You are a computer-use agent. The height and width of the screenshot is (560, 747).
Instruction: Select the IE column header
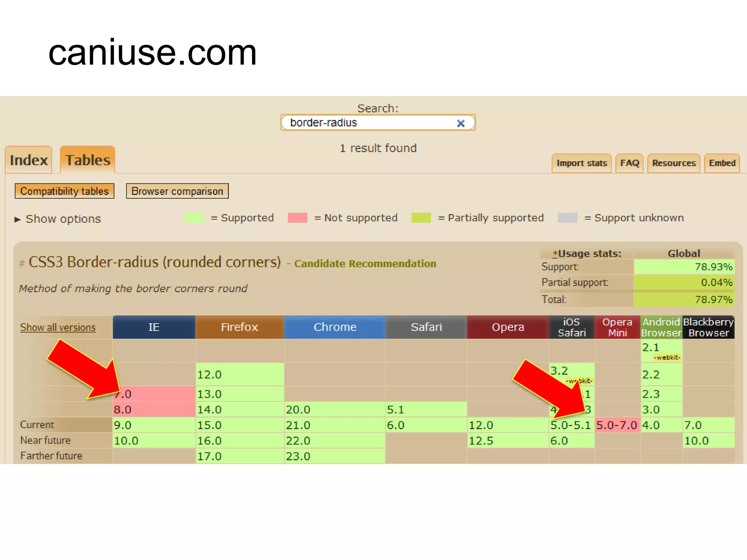point(154,327)
